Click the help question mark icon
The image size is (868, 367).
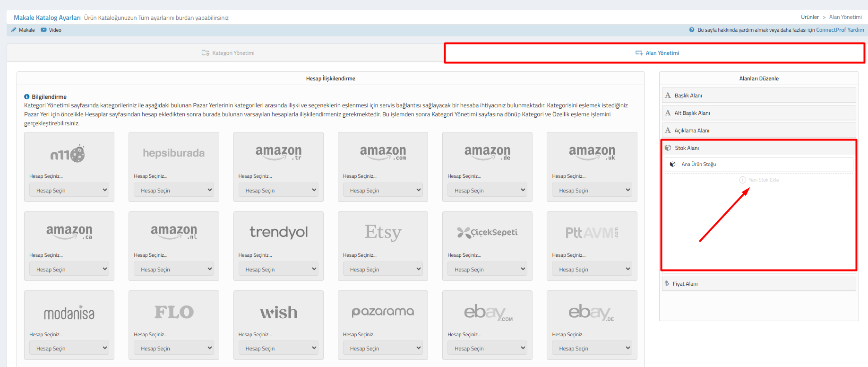coord(692,30)
